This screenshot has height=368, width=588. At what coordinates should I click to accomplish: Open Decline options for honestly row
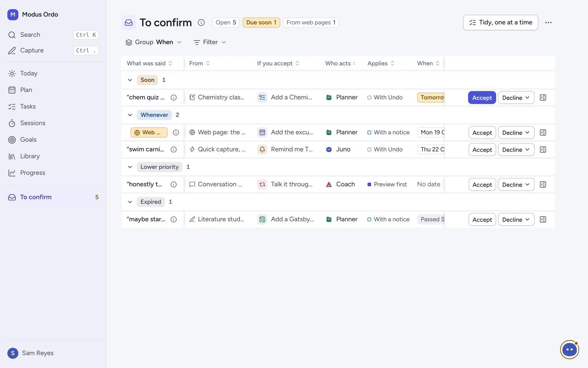click(516, 184)
